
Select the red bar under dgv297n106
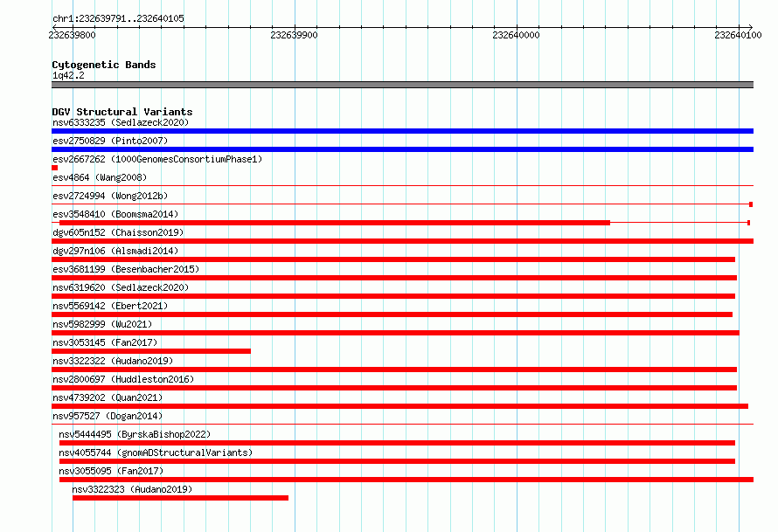[x=393, y=259]
